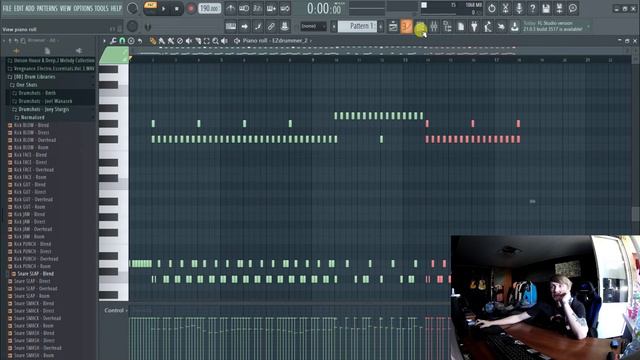The image size is (640, 360).
Task: Click the Stop transport button
Action: [177, 9]
